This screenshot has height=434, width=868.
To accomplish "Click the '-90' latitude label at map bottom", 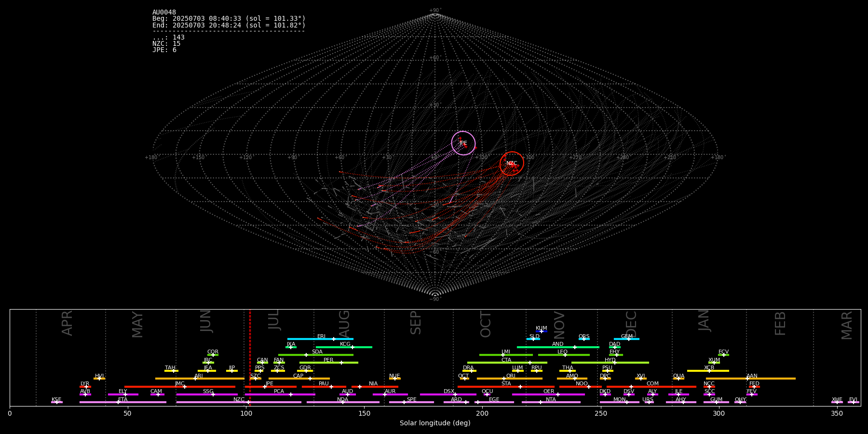I will pyautogui.click(x=434, y=299).
